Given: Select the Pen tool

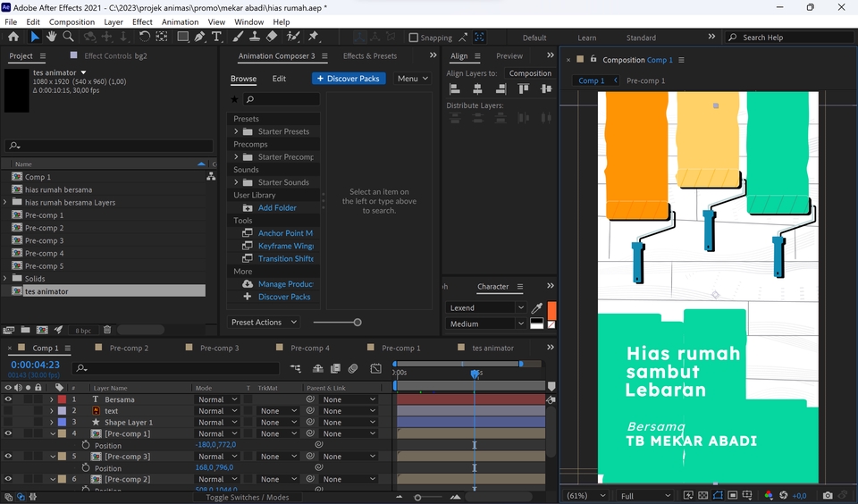Looking at the screenshot, I should (x=199, y=37).
